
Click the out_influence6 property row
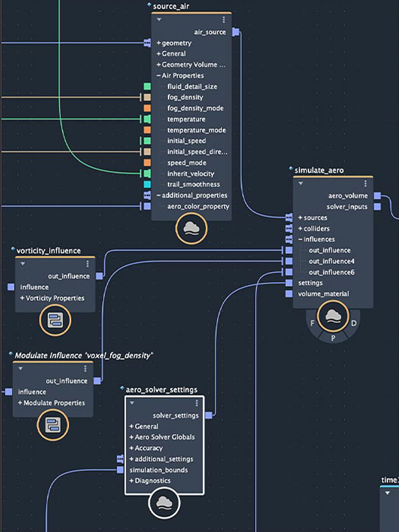pyautogui.click(x=333, y=272)
